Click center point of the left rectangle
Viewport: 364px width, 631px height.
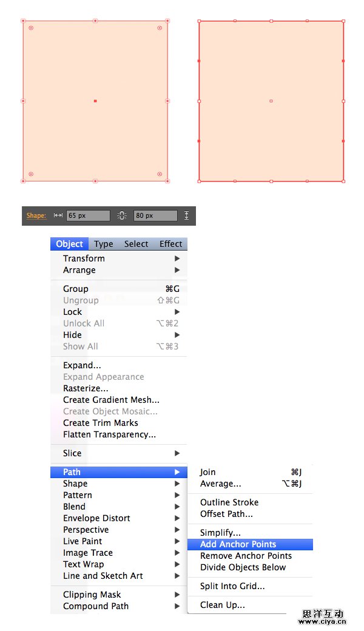(x=95, y=101)
